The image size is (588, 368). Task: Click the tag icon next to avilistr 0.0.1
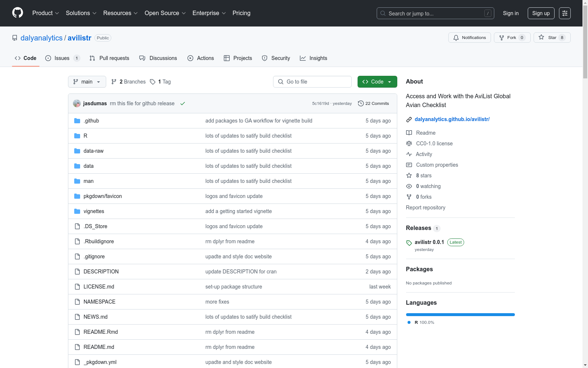[409, 243]
